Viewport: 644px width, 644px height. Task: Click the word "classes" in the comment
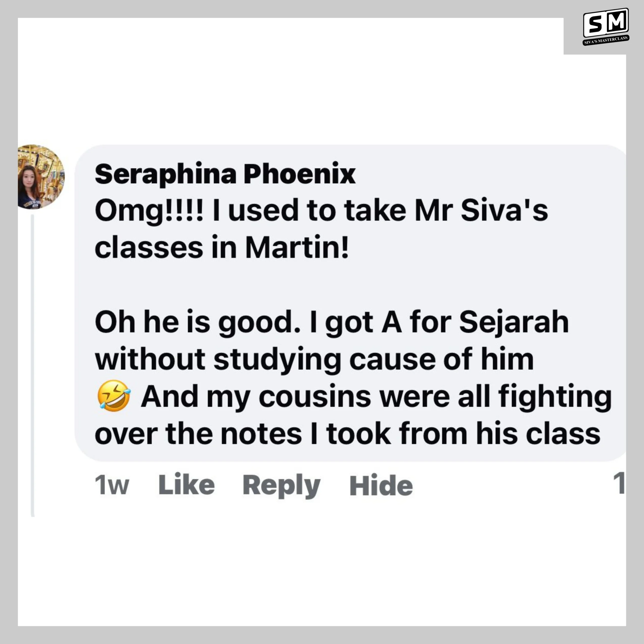pyautogui.click(x=149, y=248)
